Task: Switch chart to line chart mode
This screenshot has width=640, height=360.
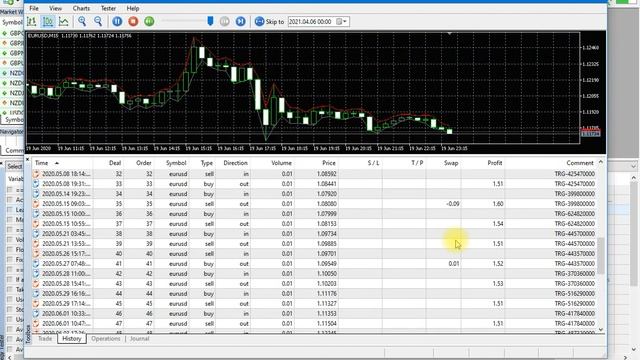Action: pyautogui.click(x=64, y=21)
